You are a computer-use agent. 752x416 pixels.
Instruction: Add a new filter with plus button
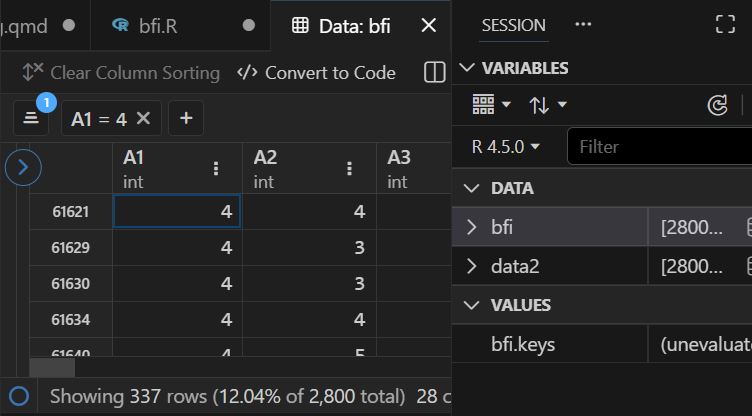[x=185, y=118]
